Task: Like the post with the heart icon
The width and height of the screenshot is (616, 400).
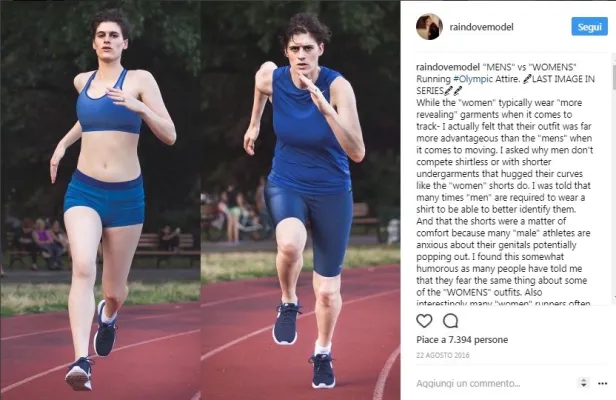Action: coord(424,321)
